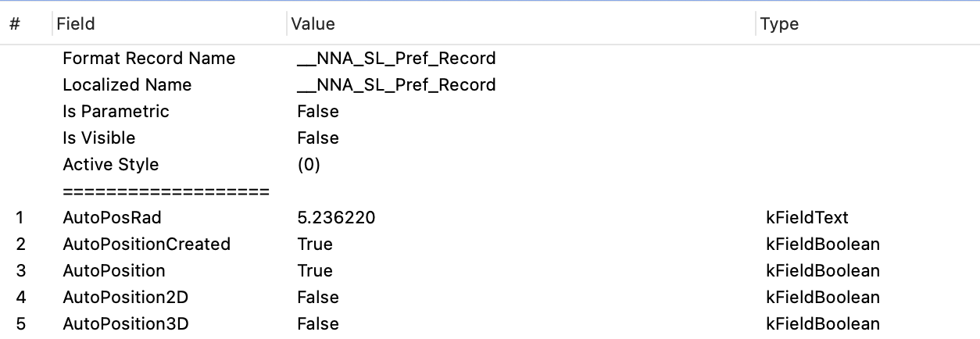Screen dimensions: 980x339
Task: Select the Is Visible row
Action: [x=98, y=138]
